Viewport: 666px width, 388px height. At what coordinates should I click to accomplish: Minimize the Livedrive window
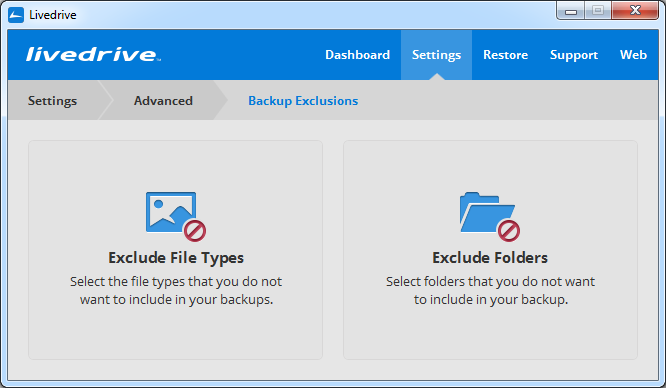[571, 11]
